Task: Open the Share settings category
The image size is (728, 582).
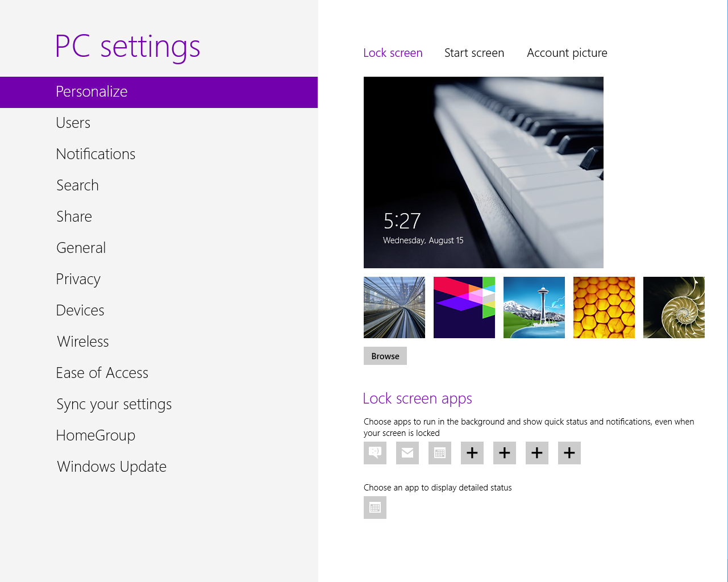Action: point(159,217)
